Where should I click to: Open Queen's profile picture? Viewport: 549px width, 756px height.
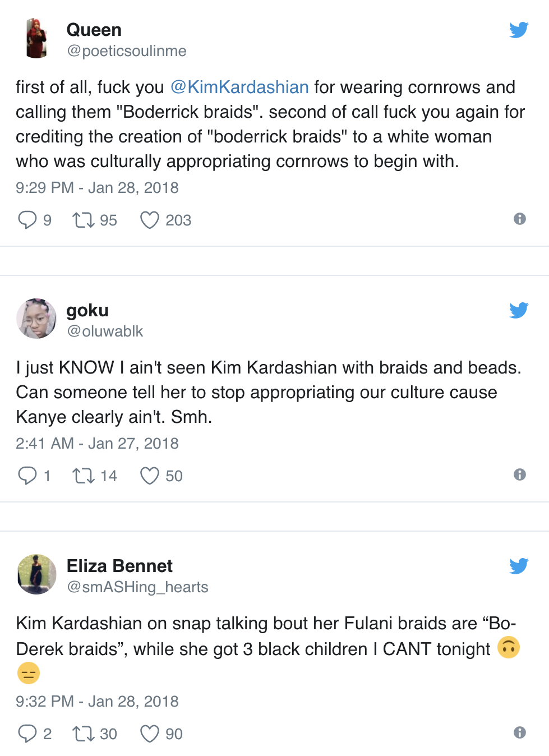pos(35,38)
